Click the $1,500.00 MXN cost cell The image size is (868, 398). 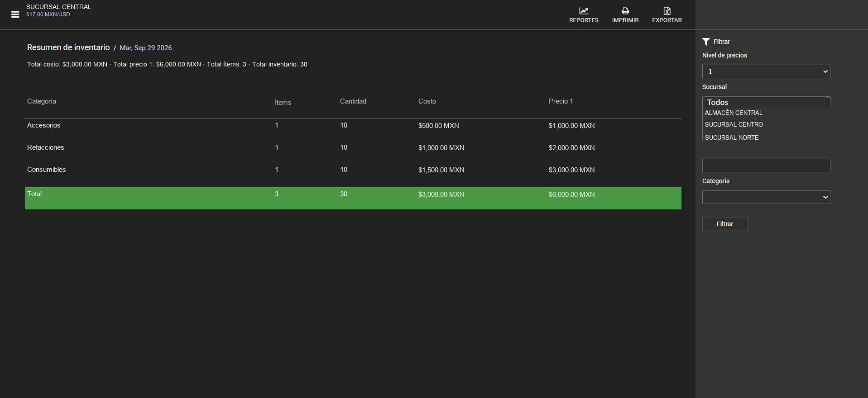[x=441, y=170]
